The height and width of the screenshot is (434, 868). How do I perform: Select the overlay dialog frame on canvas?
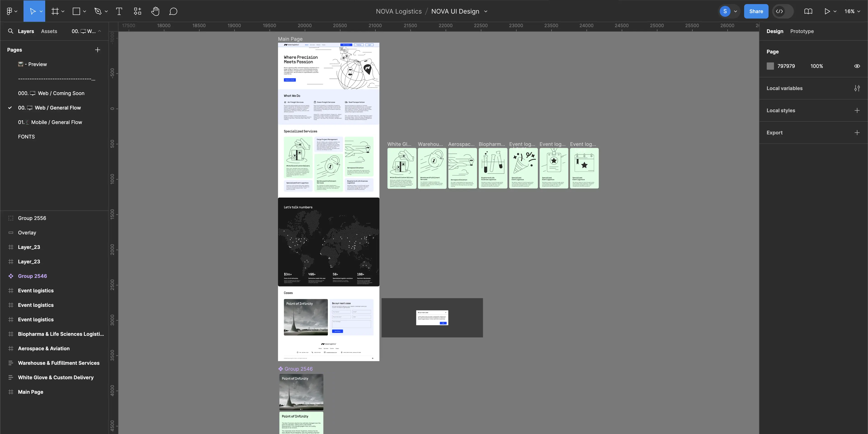432,317
